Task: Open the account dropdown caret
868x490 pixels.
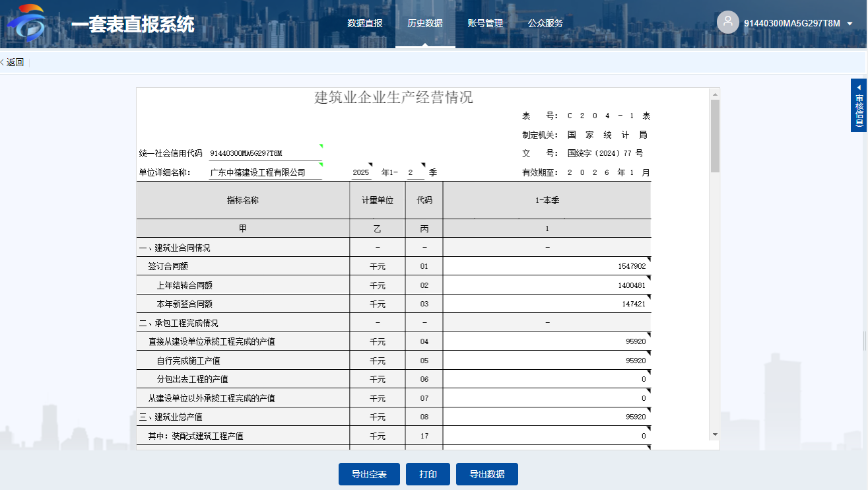Action: [x=850, y=24]
